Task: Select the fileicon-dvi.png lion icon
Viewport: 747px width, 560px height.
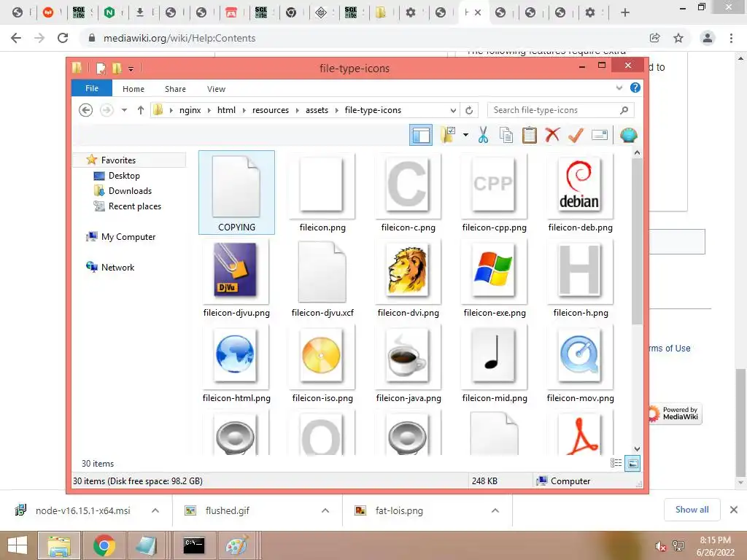Action: [409, 279]
